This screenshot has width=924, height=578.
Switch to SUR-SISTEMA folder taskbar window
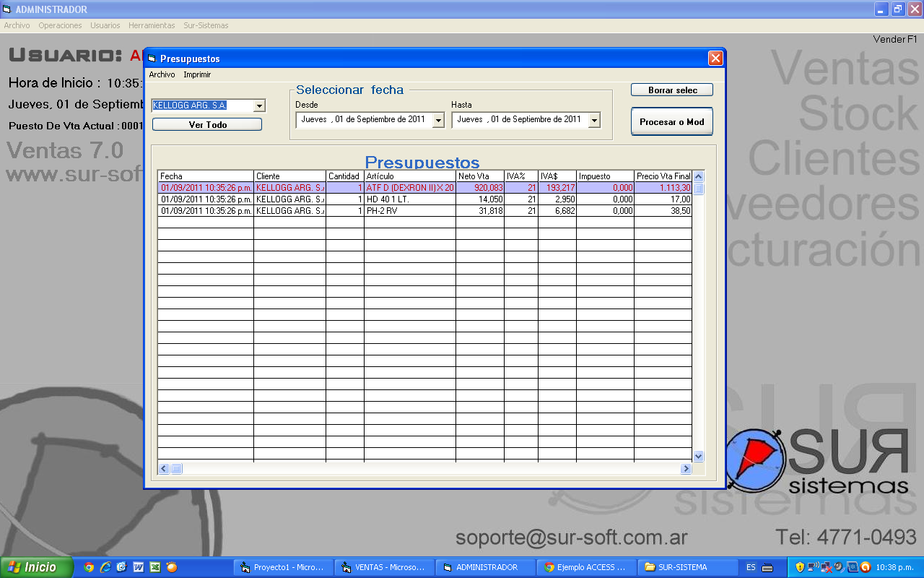tap(689, 567)
